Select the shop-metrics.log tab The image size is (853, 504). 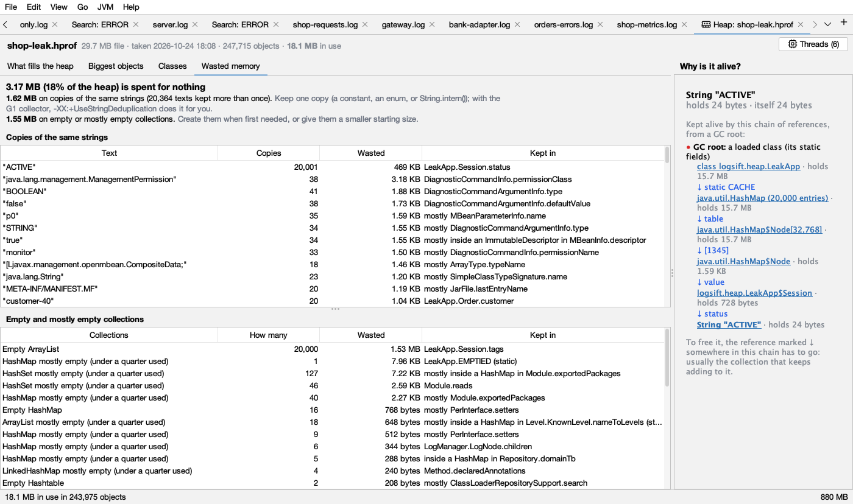click(646, 25)
